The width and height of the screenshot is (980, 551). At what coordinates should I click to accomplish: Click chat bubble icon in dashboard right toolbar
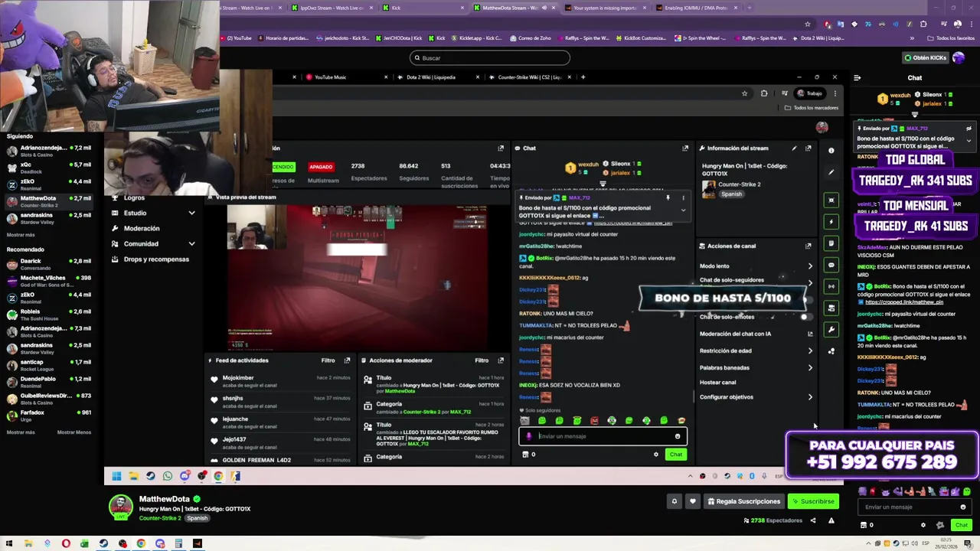831,265
